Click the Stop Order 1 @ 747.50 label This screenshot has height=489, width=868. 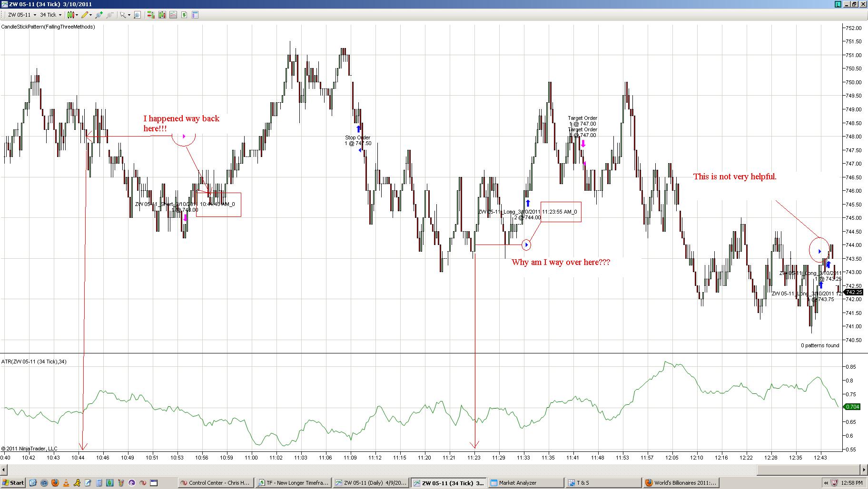358,140
